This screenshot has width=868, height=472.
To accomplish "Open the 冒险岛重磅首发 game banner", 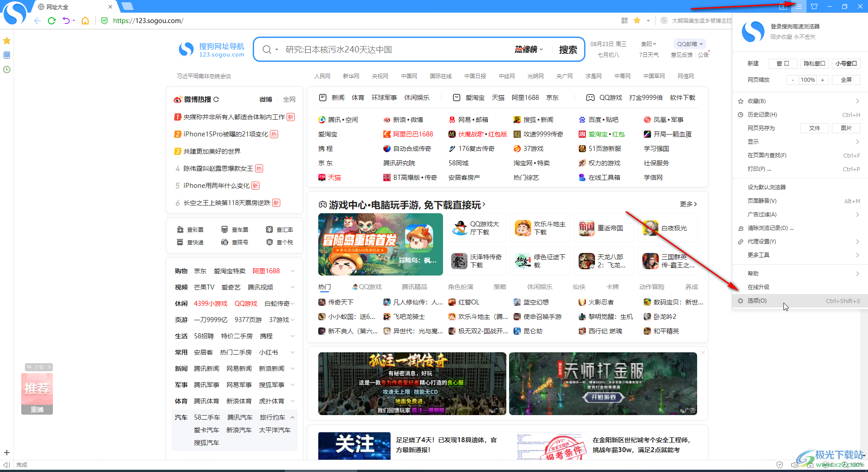I will point(381,244).
